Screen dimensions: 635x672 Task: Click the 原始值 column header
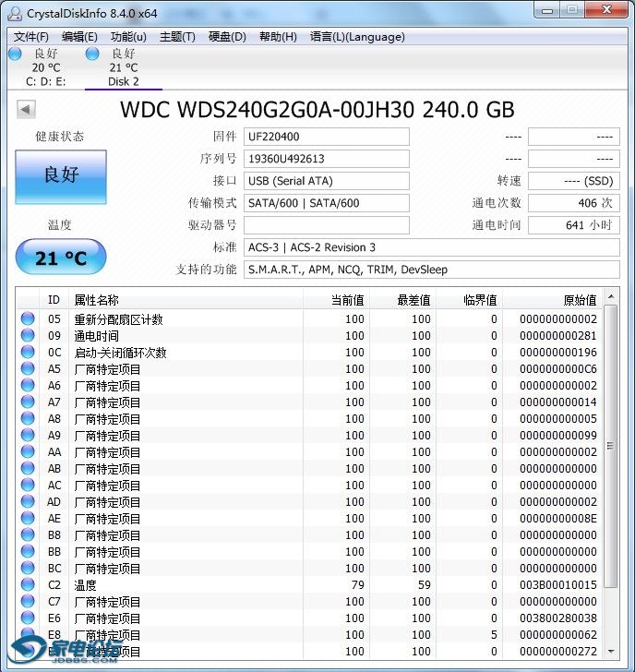click(x=552, y=300)
